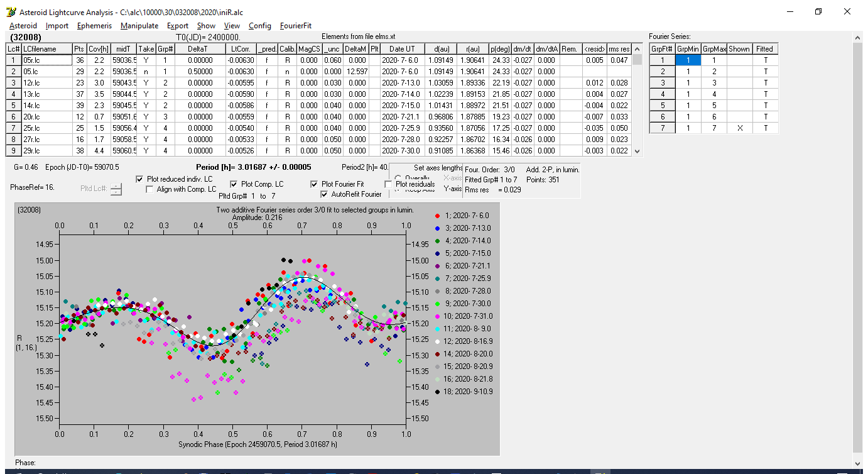This screenshot has height=474, width=868.
Task: Open the Ephemeris menu
Action: click(94, 26)
